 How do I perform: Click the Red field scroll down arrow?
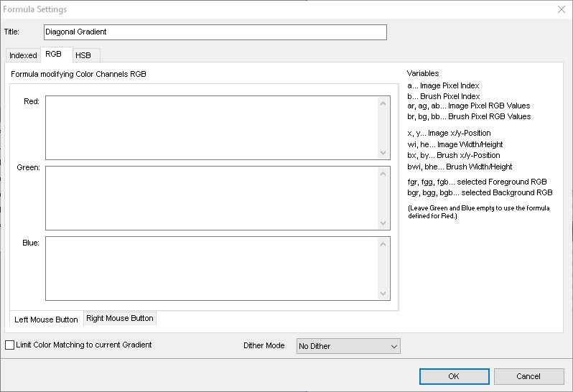[x=383, y=153]
